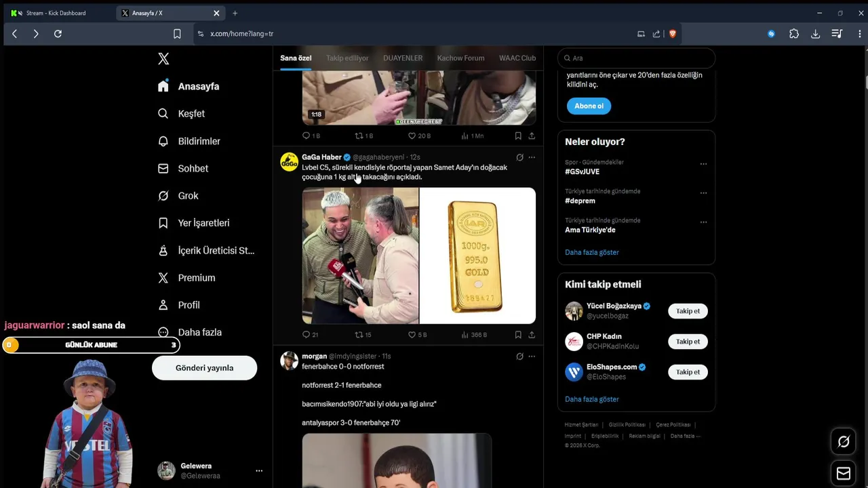The image size is (868, 488).
Task: Select the Sana özel tab
Action: (296, 58)
